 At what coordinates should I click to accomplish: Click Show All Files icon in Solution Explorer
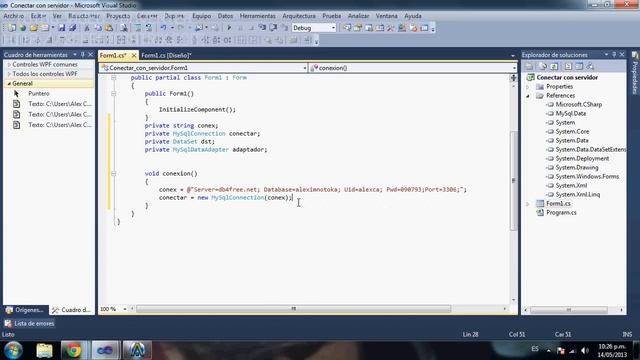[543, 66]
